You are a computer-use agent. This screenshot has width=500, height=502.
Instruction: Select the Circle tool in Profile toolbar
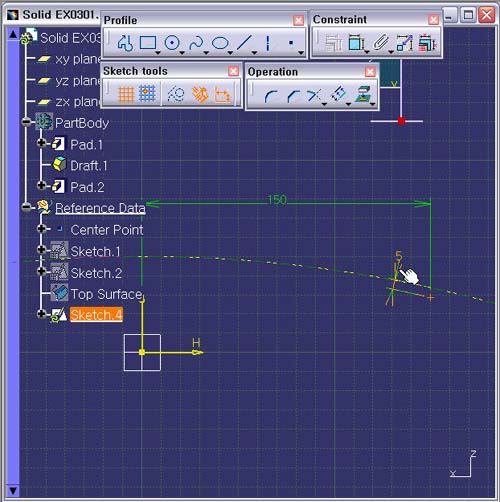coord(172,43)
